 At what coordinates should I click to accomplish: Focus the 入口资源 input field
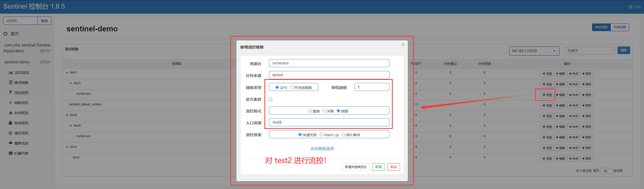[x=329, y=122]
